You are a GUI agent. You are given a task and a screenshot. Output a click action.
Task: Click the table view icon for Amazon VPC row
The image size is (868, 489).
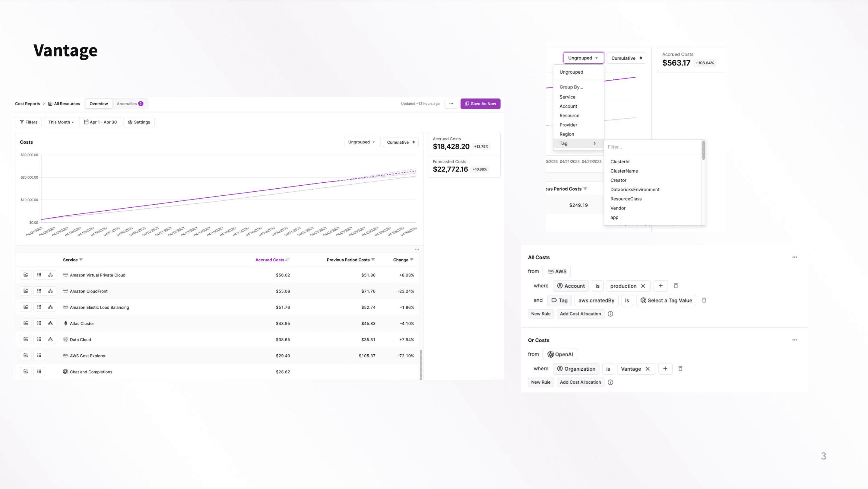click(x=39, y=275)
